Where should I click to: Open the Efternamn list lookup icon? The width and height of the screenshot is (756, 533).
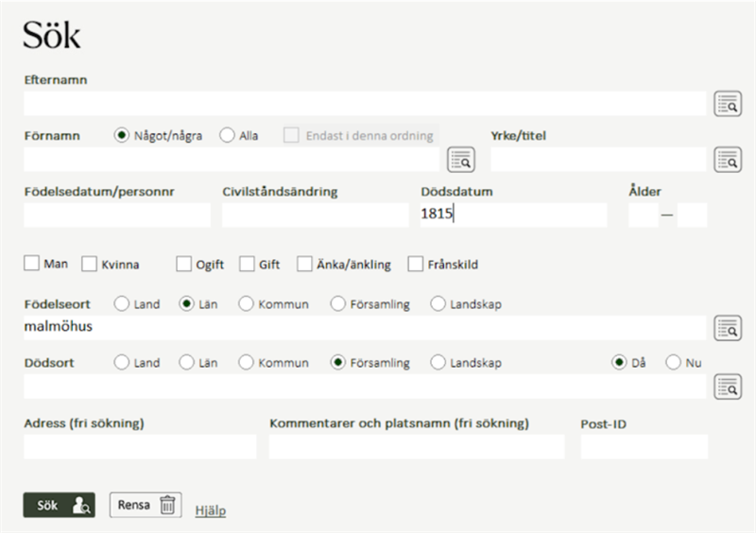click(727, 104)
